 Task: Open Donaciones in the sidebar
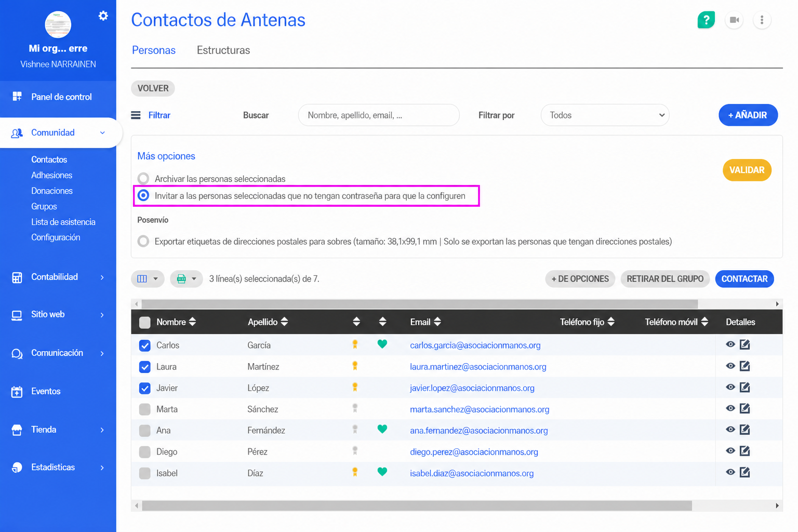(52, 191)
